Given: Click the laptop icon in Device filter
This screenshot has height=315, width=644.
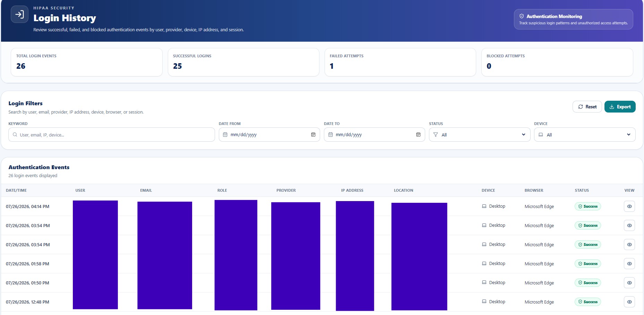Looking at the screenshot, I should click(541, 135).
